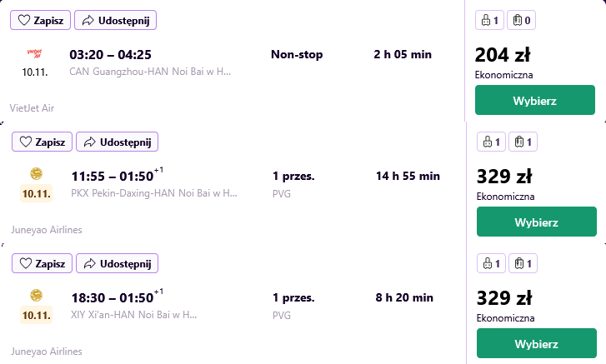Viewport: 606px width, 364px height.
Task: Click the VietJet Air airline logo
Action: [x=35, y=53]
